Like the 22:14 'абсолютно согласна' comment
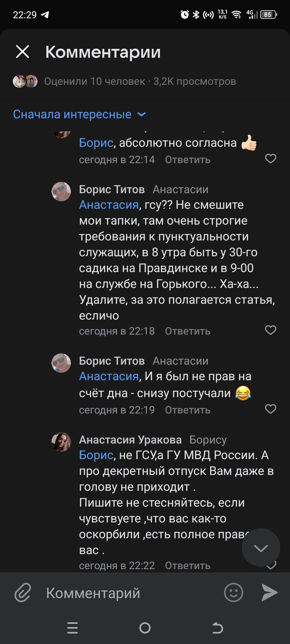290x644 pixels. tap(270, 159)
